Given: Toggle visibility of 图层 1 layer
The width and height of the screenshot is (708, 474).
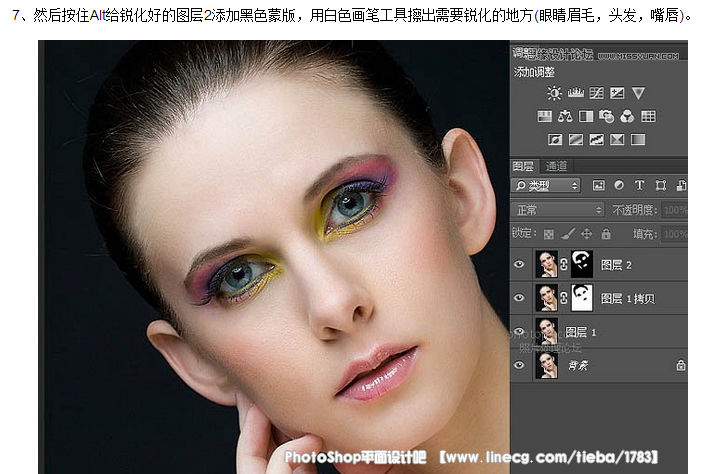Looking at the screenshot, I should point(519,332).
